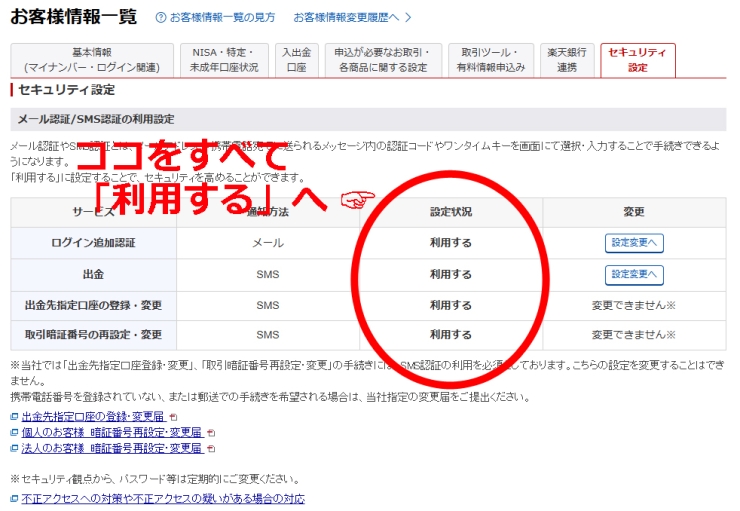The image size is (740, 511).
Task: Click PDF icon after 個人のお客様 link
Action: (x=211, y=433)
